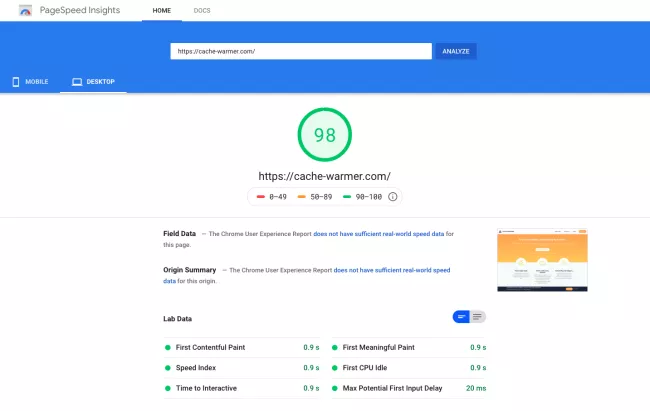
Task: Click the URL input field
Action: 301,51
